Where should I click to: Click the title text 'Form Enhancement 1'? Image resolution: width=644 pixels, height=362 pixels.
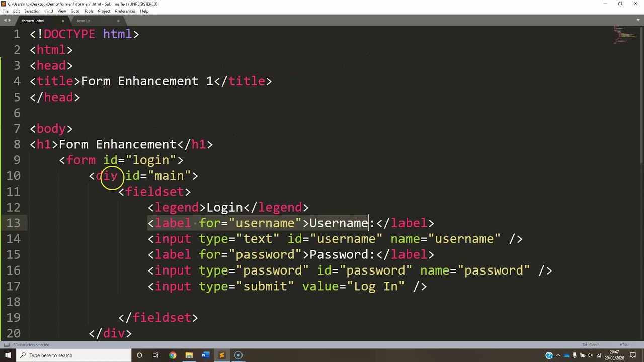click(147, 81)
